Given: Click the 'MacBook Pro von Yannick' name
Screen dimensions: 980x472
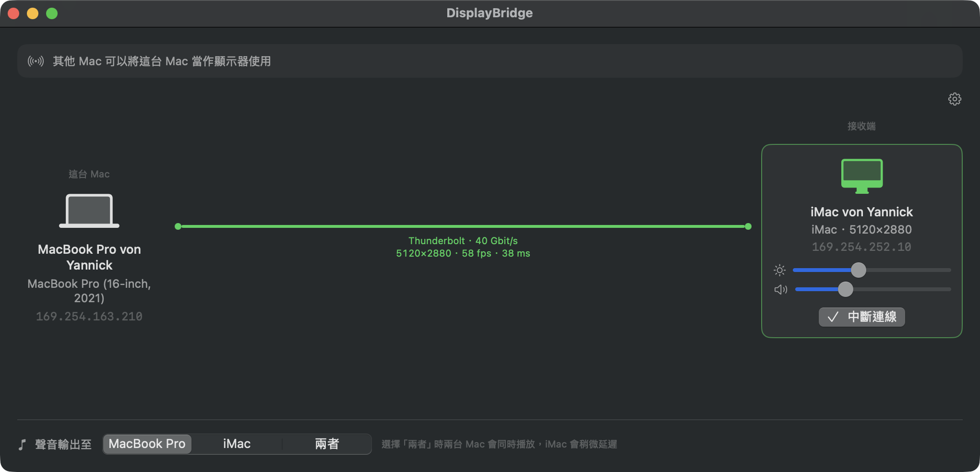Looking at the screenshot, I should 89,257.
